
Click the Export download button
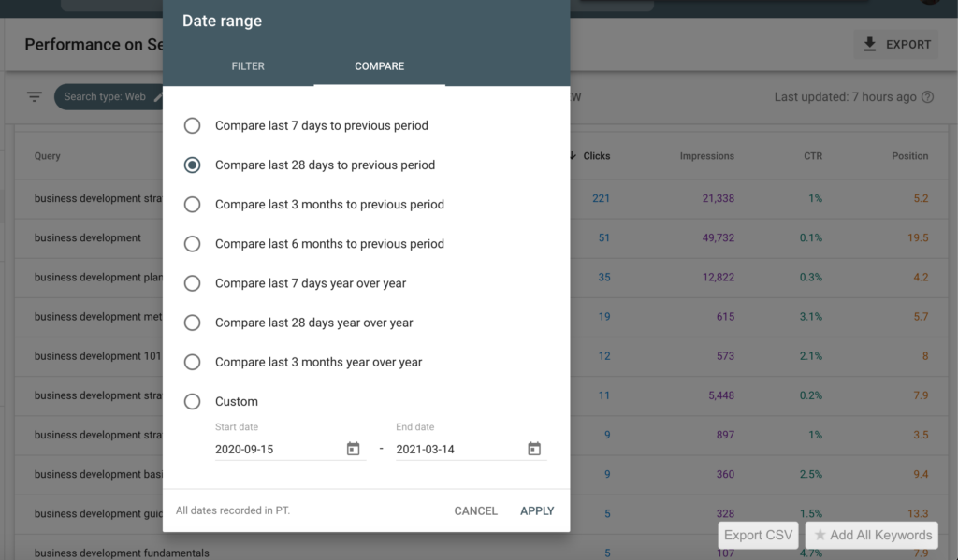[x=895, y=44]
